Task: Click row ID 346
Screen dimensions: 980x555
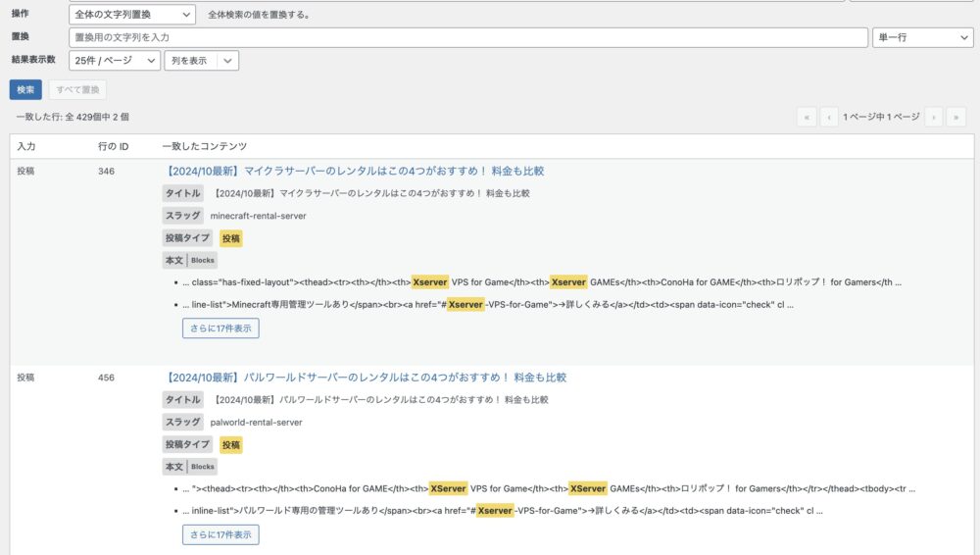Action: coord(106,171)
